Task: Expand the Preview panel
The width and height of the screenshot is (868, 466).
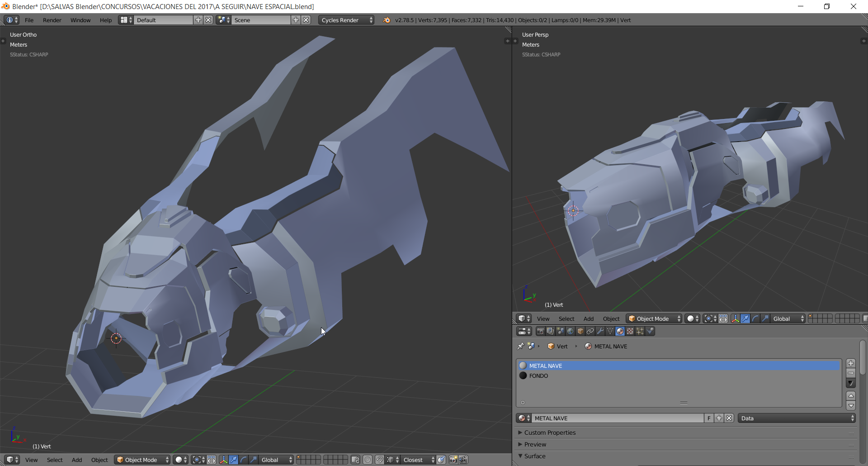Action: tap(535, 444)
